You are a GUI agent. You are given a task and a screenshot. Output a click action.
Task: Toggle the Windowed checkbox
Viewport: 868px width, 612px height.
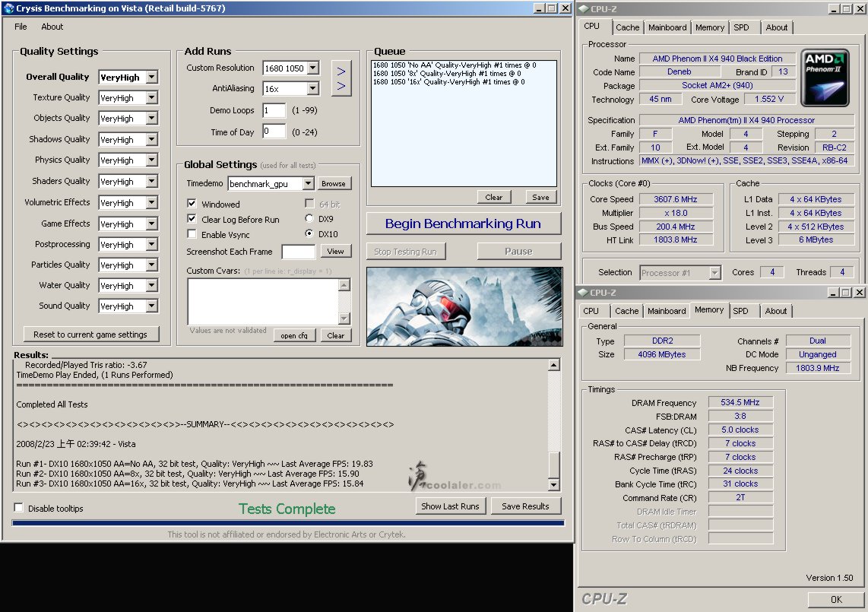click(x=192, y=204)
